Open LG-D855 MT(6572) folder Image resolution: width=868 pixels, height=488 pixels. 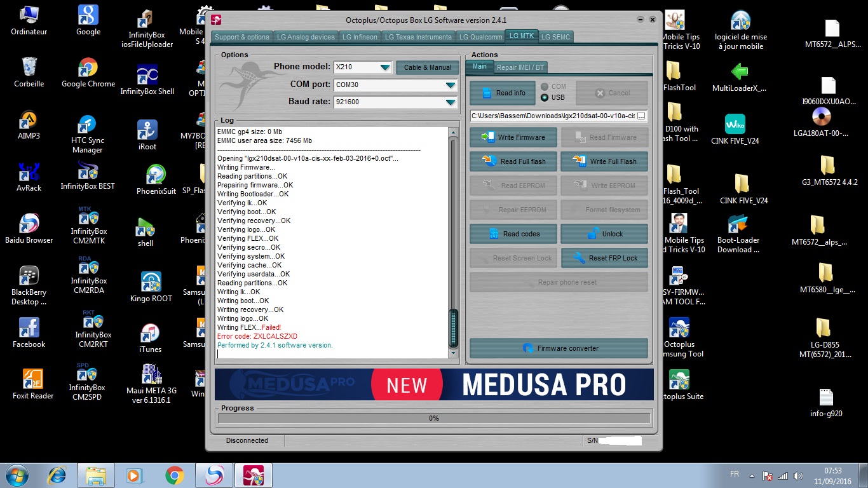[825, 338]
